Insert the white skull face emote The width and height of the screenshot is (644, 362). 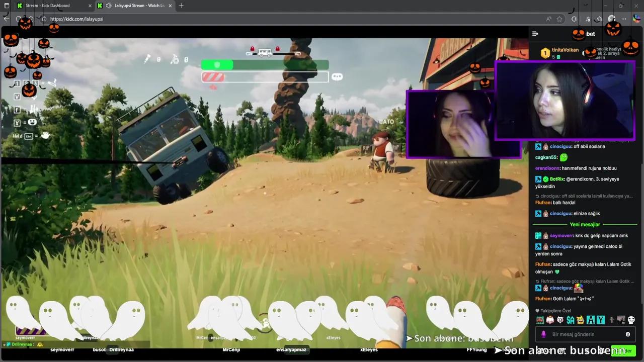tap(631, 320)
